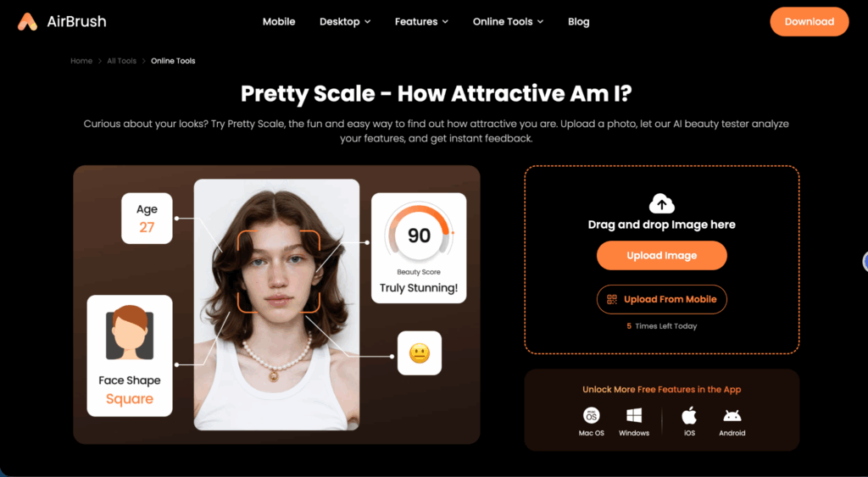
Task: Open the All Tools breadcrumb link
Action: tap(122, 61)
